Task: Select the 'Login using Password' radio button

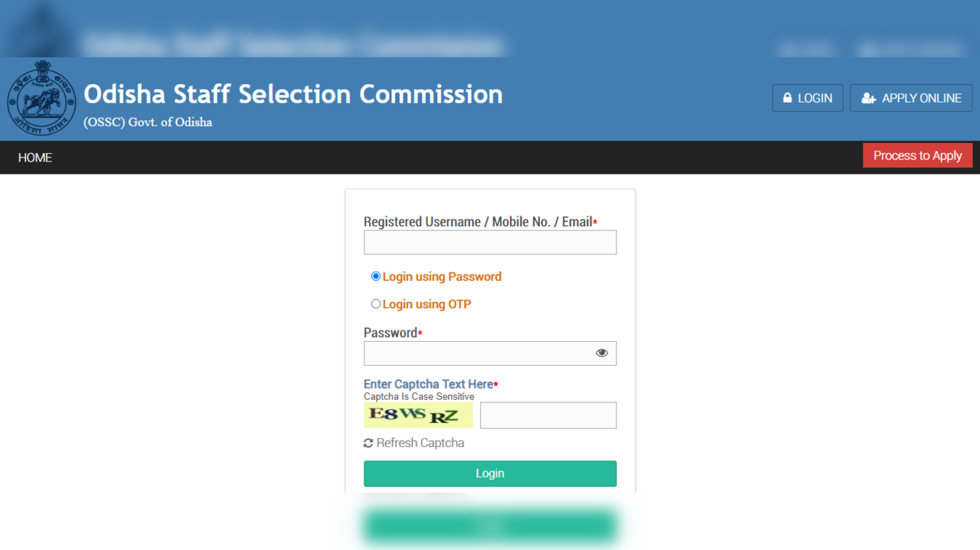Action: click(376, 276)
